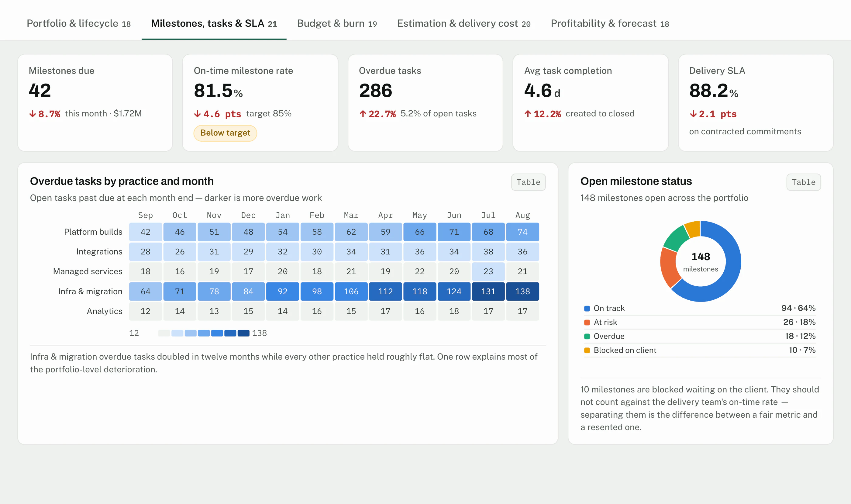Click the Platform builds row label

point(93,232)
